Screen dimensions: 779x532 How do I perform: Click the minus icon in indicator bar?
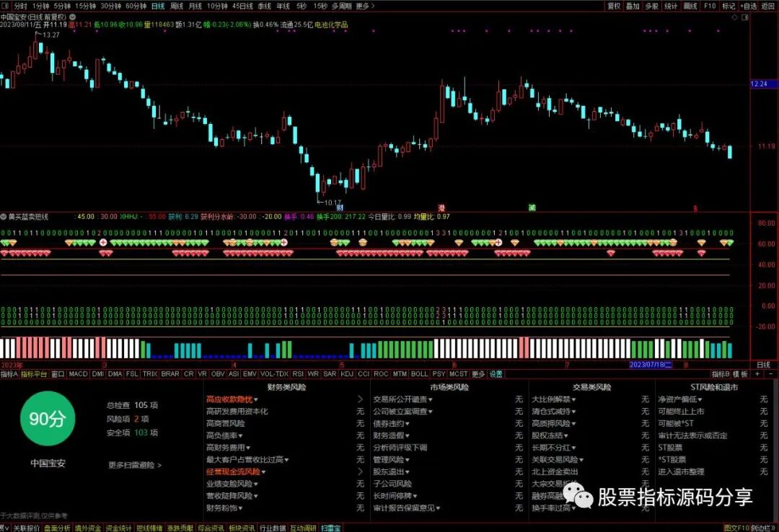point(770,374)
